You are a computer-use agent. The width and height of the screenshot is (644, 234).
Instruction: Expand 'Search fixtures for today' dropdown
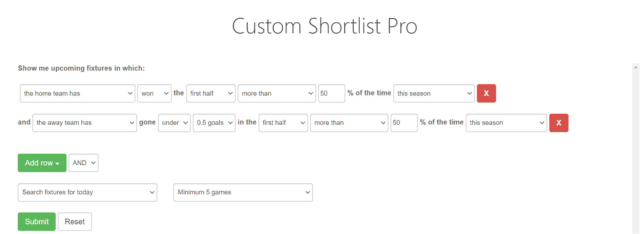[x=87, y=192]
